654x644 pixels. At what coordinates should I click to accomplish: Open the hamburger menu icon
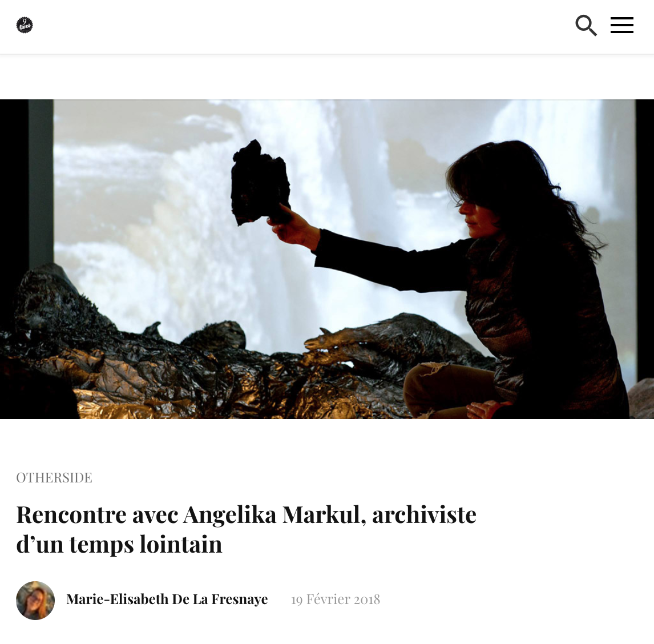pyautogui.click(x=622, y=25)
